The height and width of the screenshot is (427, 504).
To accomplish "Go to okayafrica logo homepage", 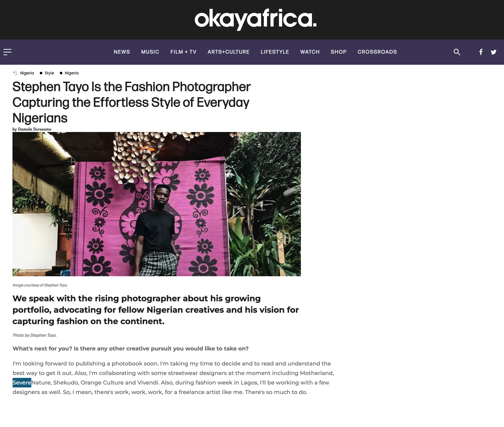I will (x=255, y=19).
